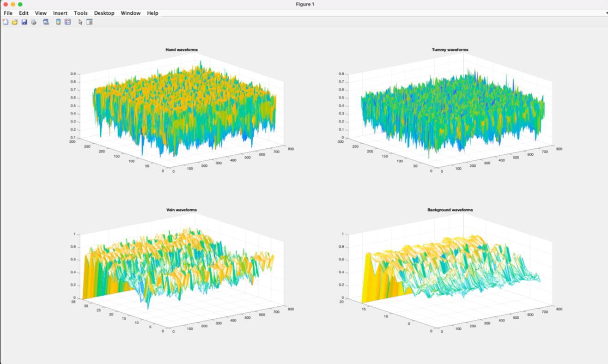Screen dimensions: 608x364
Task: Click the New Figure toolbar icon
Action: (6, 22)
